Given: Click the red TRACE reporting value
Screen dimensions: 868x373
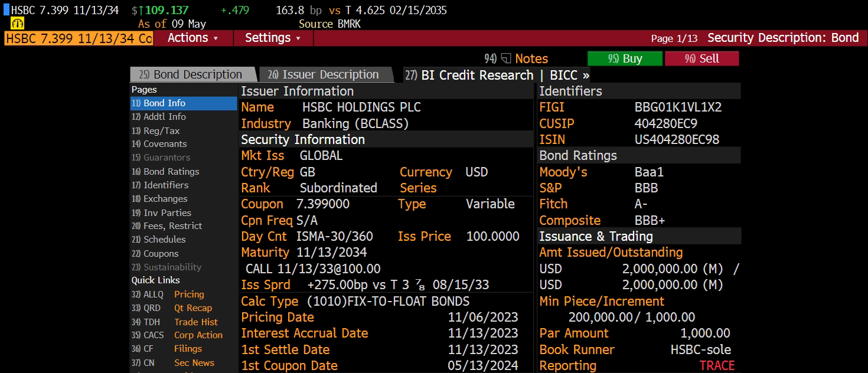Looking at the screenshot, I should pyautogui.click(x=717, y=366).
